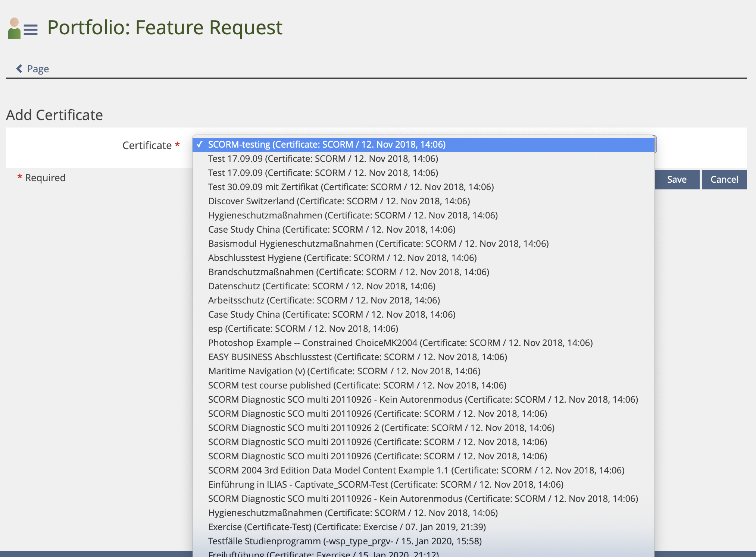
Task: Click the back chevron beside Page
Action: tap(19, 69)
